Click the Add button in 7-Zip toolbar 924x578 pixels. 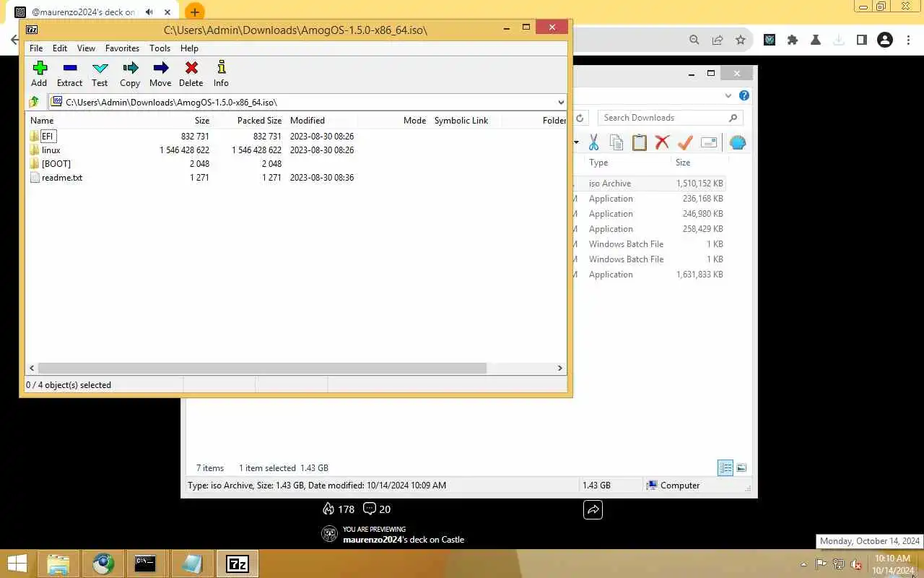(x=40, y=74)
